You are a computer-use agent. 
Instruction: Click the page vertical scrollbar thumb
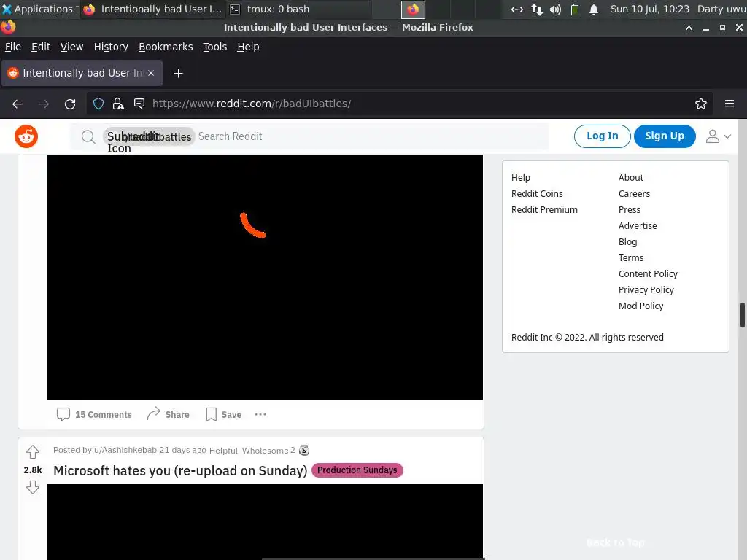[742, 315]
